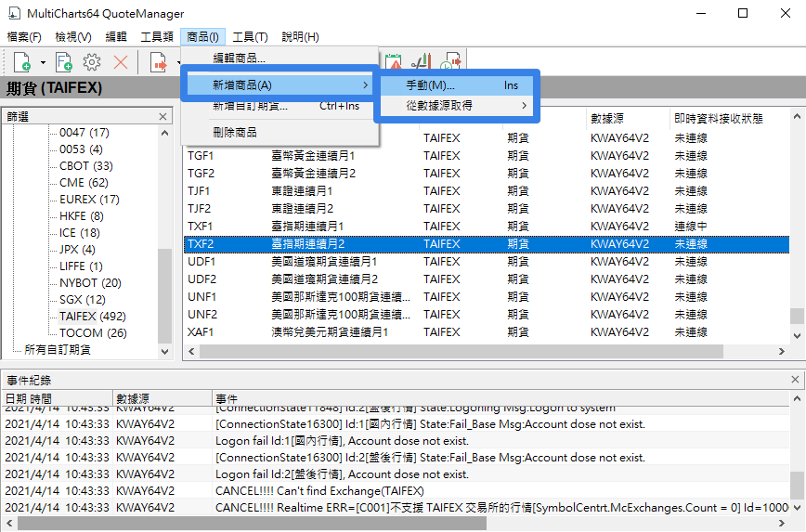Select JPX (4) in the filter tree
This screenshot has width=806, height=532.
pos(77,250)
